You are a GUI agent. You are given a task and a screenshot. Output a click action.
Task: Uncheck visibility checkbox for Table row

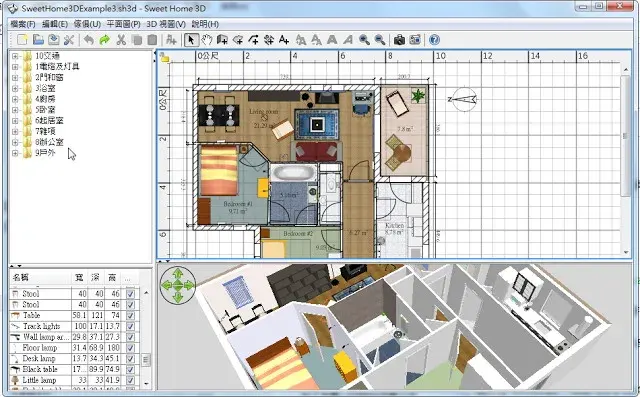130,315
